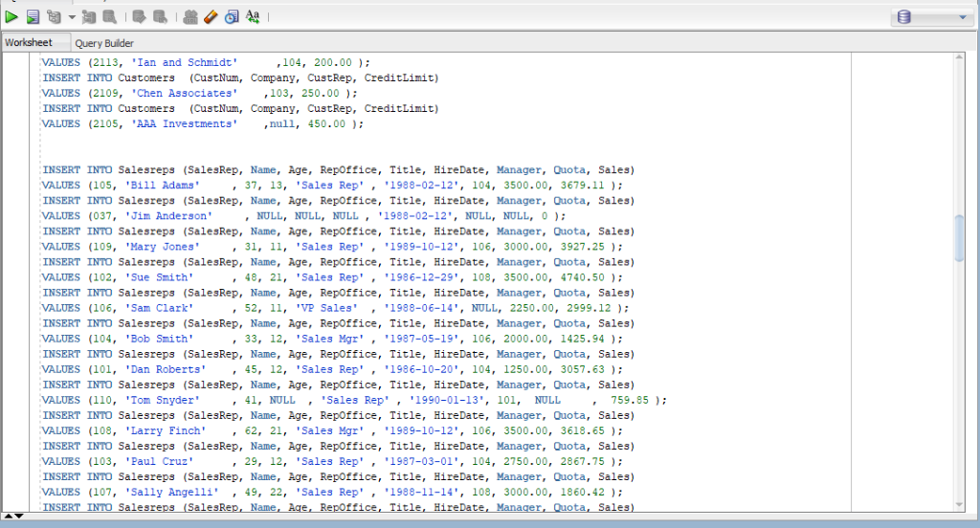Click the Explain Plan icon

54,17
